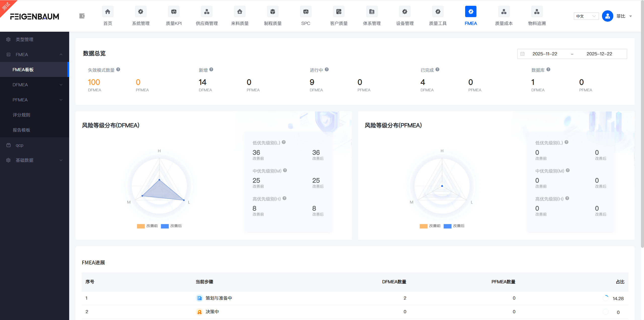Open the 设备管理 gear icon
The image size is (644, 320).
coord(405,12)
